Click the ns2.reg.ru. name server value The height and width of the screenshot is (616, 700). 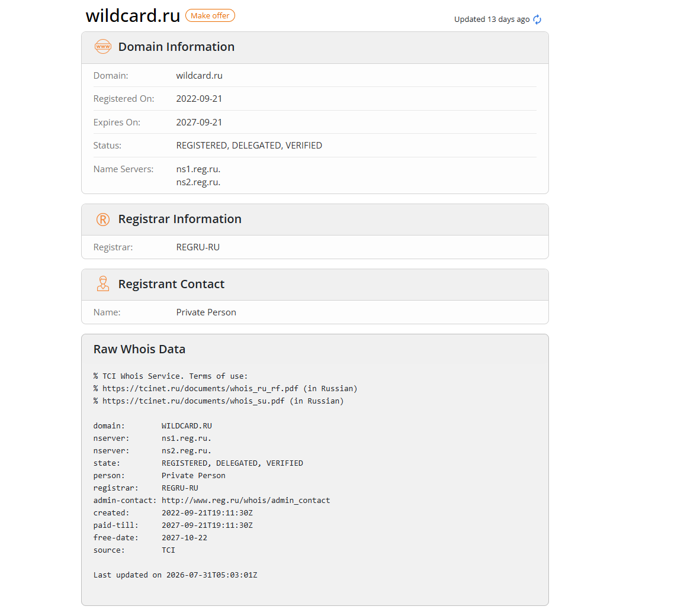click(x=198, y=182)
